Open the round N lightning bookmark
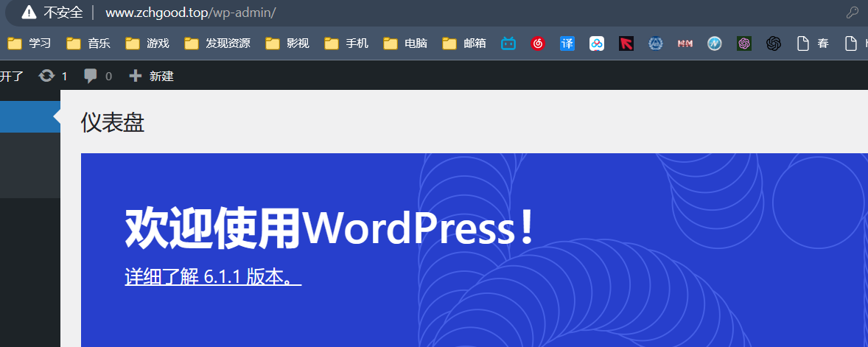Screen dimensions: 868x347 (x=715, y=43)
